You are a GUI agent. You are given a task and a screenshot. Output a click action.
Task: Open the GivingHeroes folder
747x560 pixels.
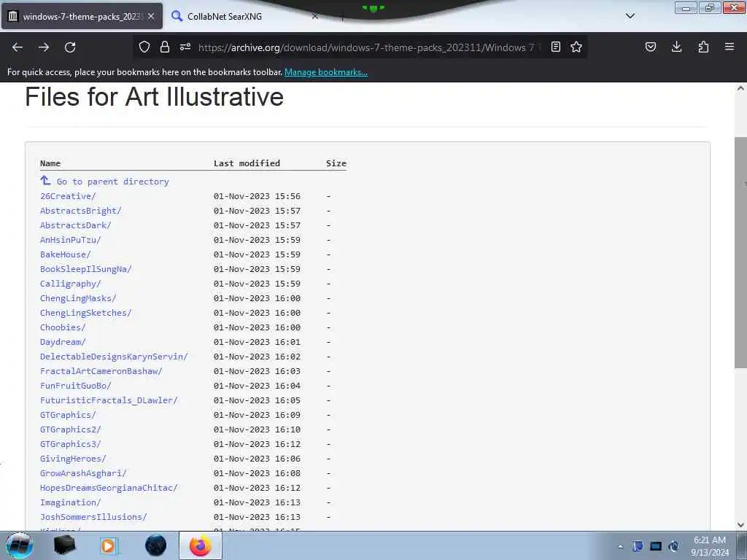coord(73,459)
